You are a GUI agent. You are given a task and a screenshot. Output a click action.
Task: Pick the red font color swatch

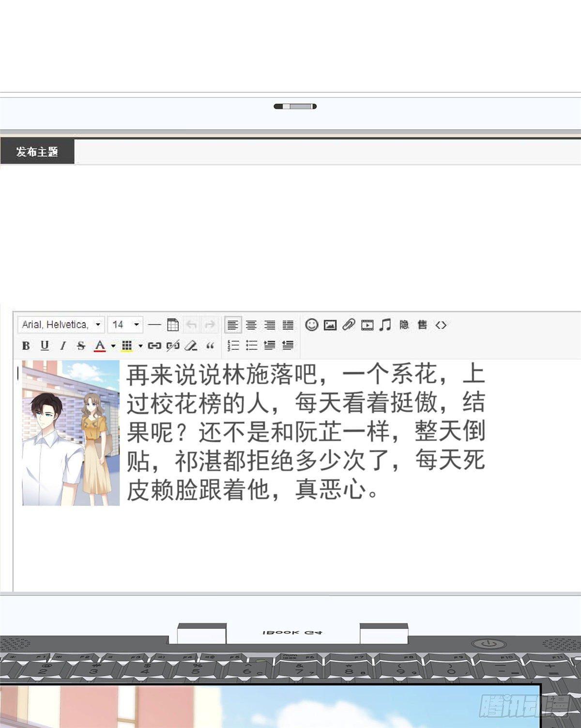(100, 346)
